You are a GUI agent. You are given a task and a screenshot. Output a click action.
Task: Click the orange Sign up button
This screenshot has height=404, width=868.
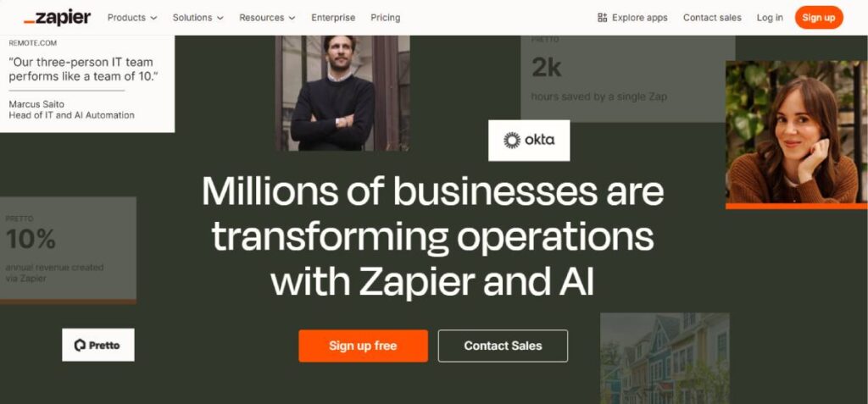point(819,18)
